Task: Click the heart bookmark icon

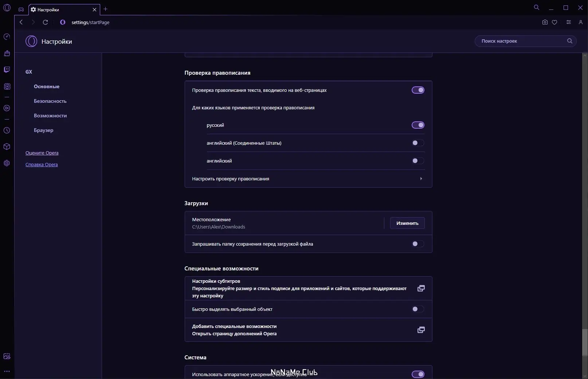Action: pyautogui.click(x=554, y=22)
